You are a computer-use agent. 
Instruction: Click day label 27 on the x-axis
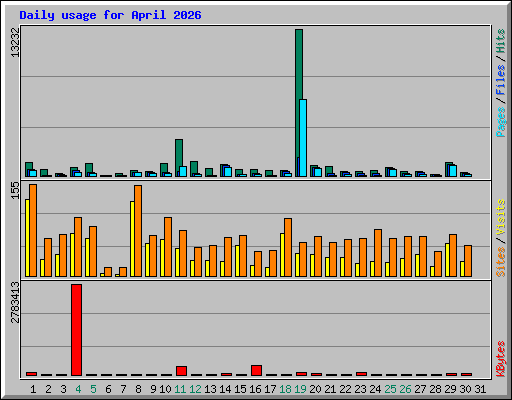420,389
